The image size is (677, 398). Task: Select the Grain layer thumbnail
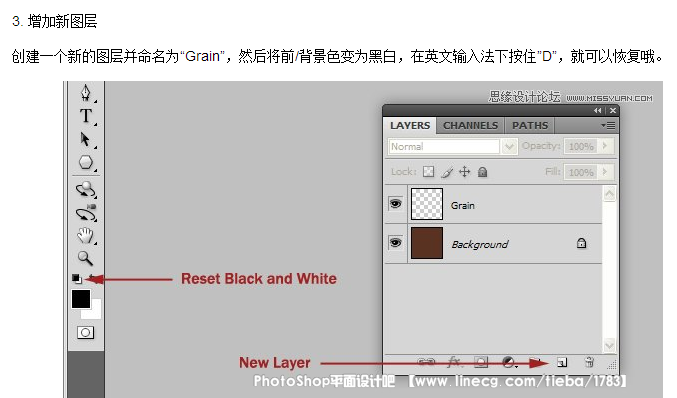pos(427,204)
